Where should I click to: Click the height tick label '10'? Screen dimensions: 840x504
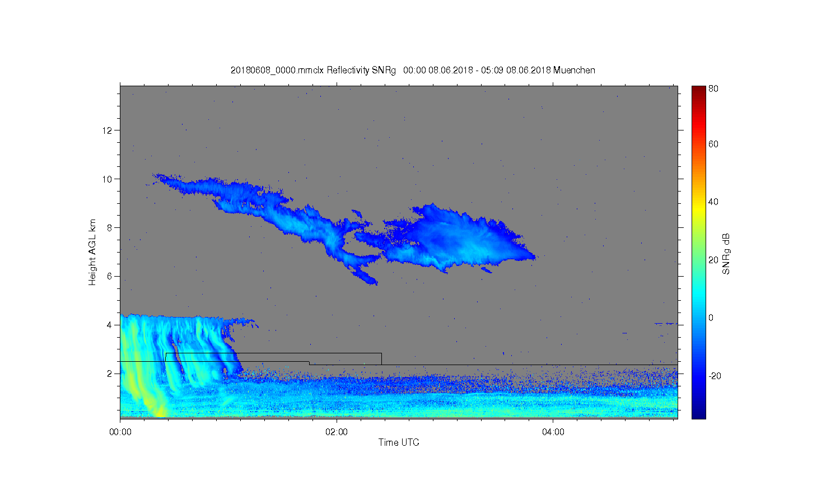[108, 179]
